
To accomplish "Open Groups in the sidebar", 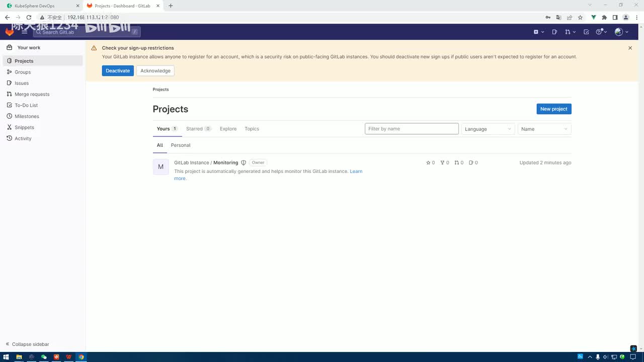I will pos(43,72).
